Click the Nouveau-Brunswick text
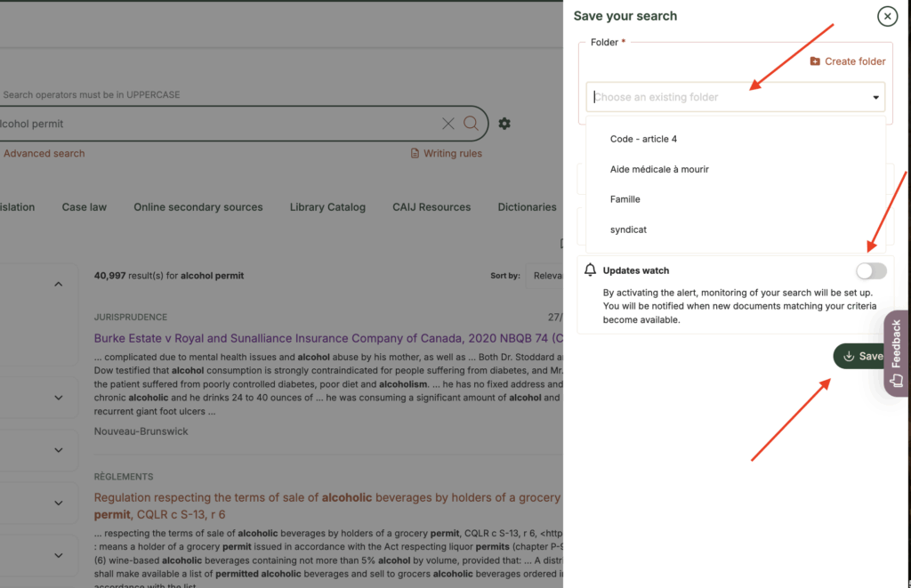Screen dimensions: 911x588 pyautogui.click(x=141, y=431)
